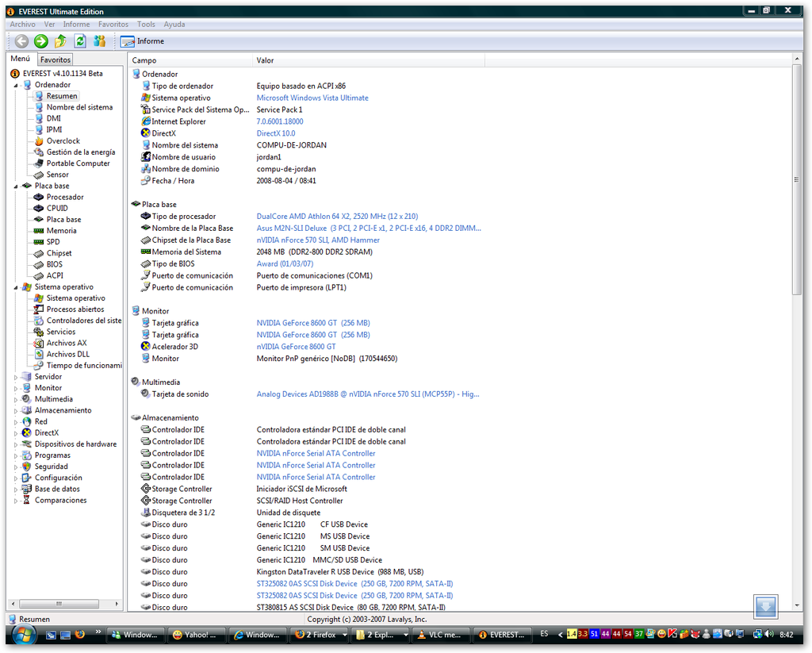Open the DirectX 10.0 link
This screenshot has width=812, height=653.
point(276,133)
